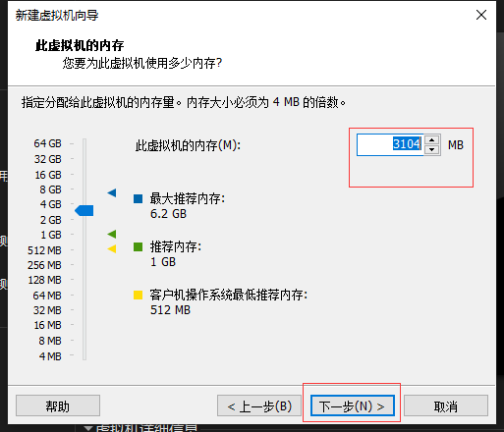This screenshot has height=432, width=504.
Task: Select the 512 MB scale label
Action: click(44, 250)
